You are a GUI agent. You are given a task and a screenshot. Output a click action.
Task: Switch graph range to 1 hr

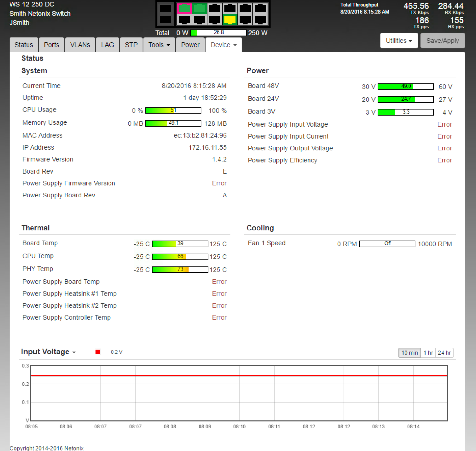click(428, 353)
